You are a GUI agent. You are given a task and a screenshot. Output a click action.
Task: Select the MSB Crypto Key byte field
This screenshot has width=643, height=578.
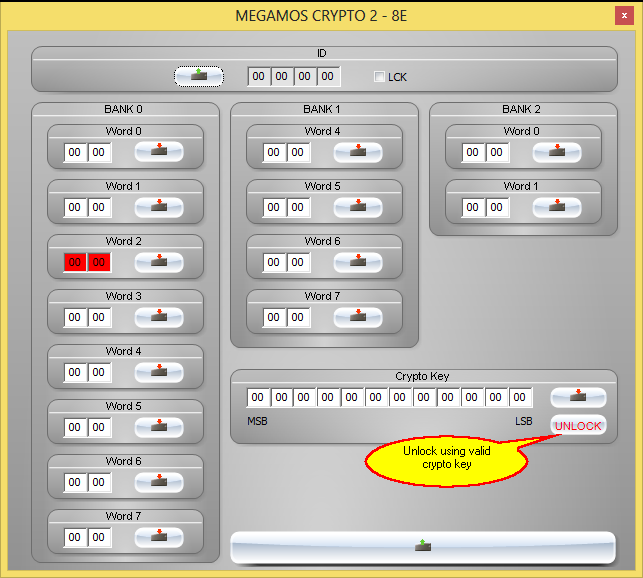[x=258, y=397]
